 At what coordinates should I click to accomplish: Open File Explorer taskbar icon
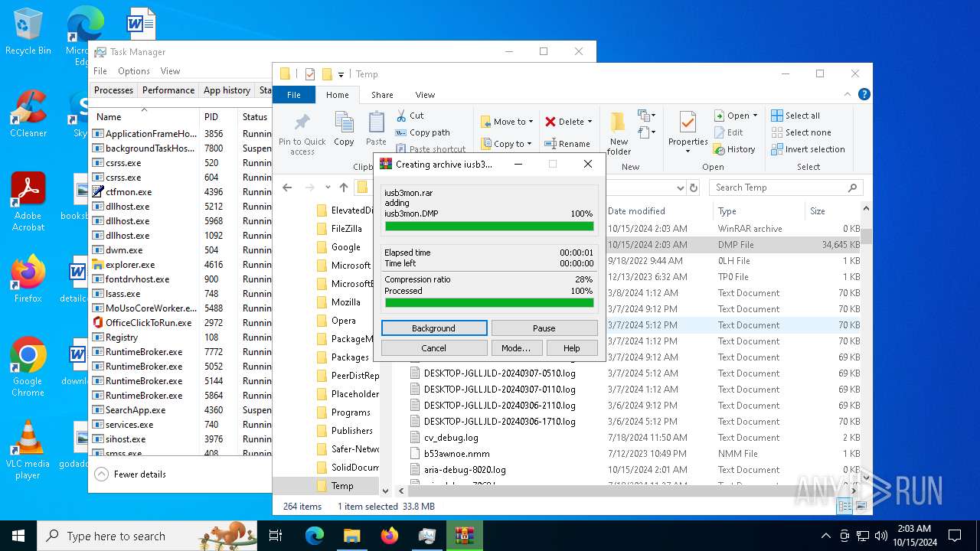click(351, 536)
